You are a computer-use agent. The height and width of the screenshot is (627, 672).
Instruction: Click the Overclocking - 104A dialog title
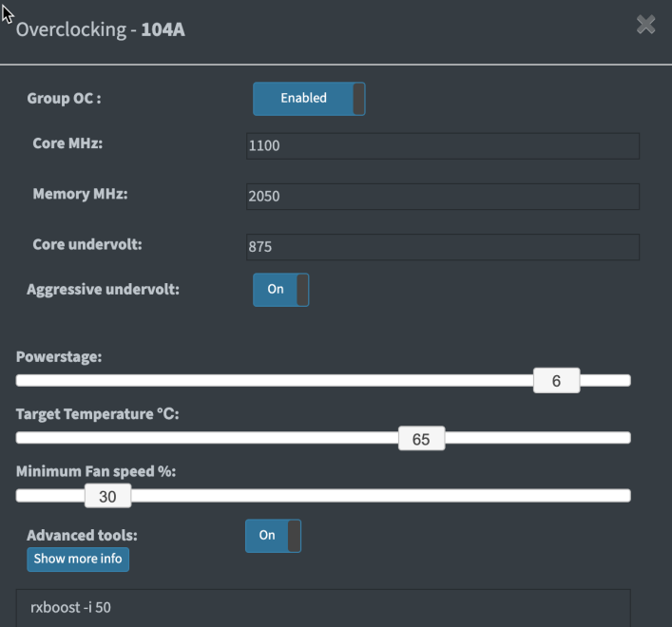point(101,29)
